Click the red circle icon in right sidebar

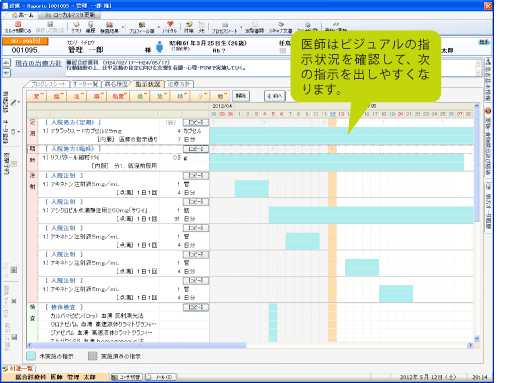coord(488,111)
